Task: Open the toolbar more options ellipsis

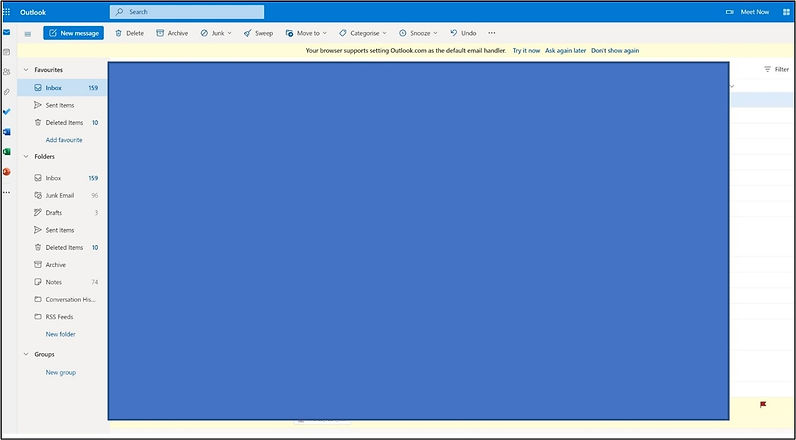Action: coord(491,33)
